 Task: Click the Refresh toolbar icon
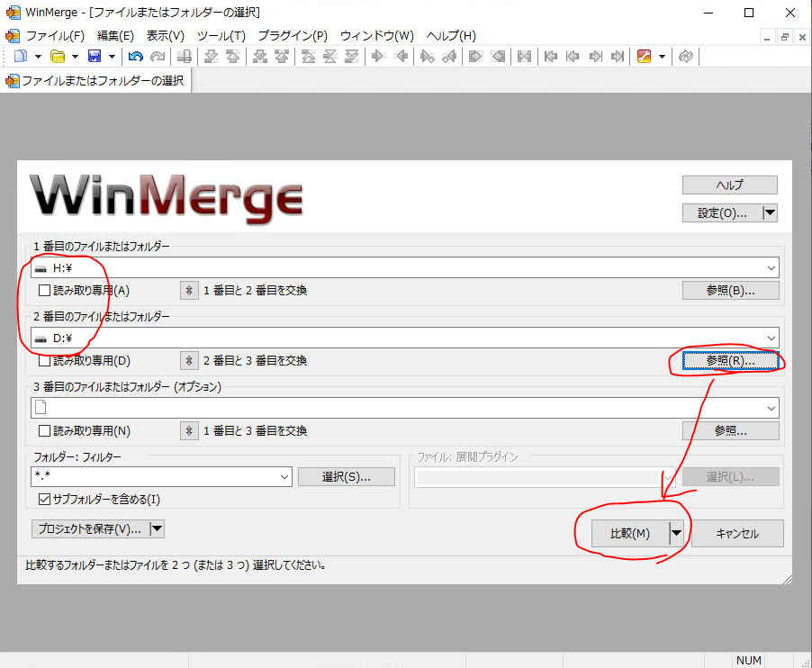pyautogui.click(x=686, y=56)
